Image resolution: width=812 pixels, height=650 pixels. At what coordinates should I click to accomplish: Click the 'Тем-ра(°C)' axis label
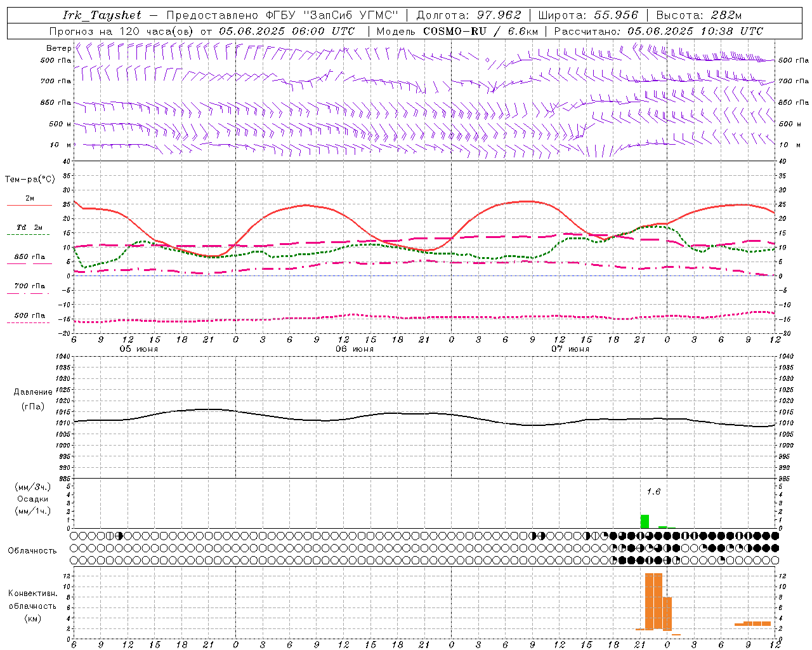(x=30, y=180)
